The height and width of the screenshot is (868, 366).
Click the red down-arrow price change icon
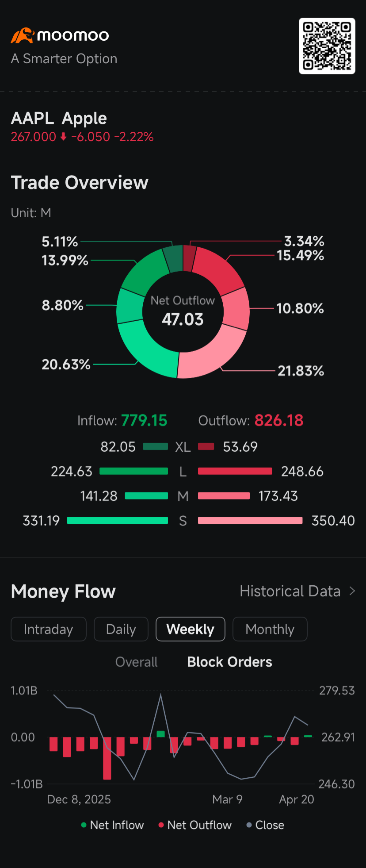63,137
